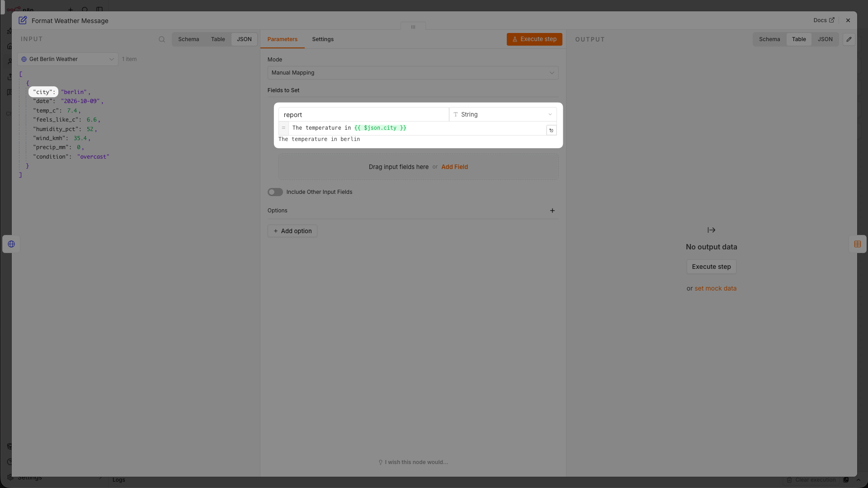This screenshot has width=868, height=488.
Task: Click the "city" key in the input JSON
Action: coord(44,92)
